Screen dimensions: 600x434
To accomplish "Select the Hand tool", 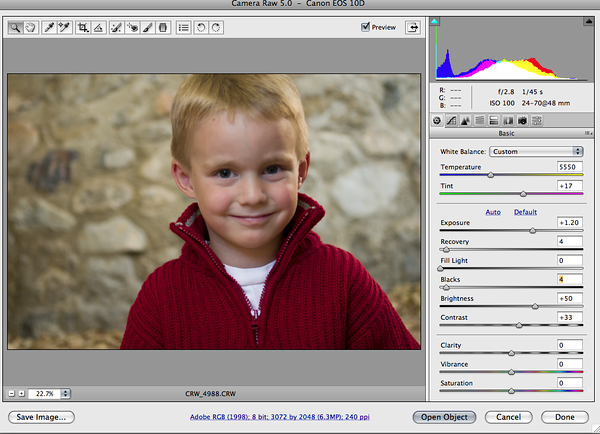I will pos(31,28).
